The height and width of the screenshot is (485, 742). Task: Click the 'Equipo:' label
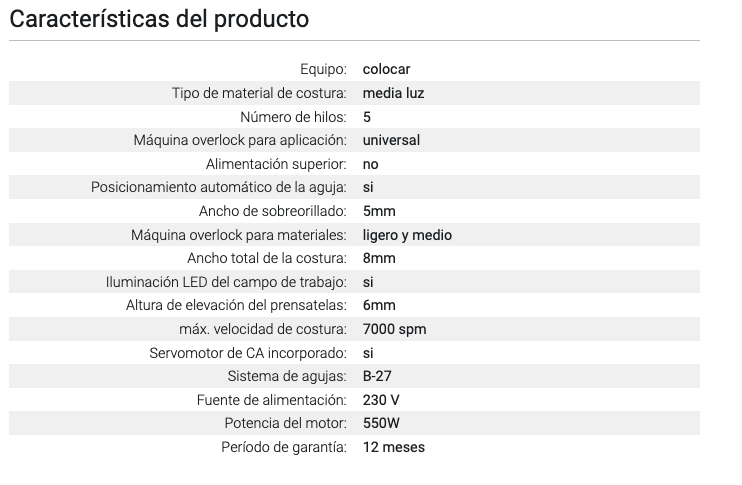click(323, 69)
